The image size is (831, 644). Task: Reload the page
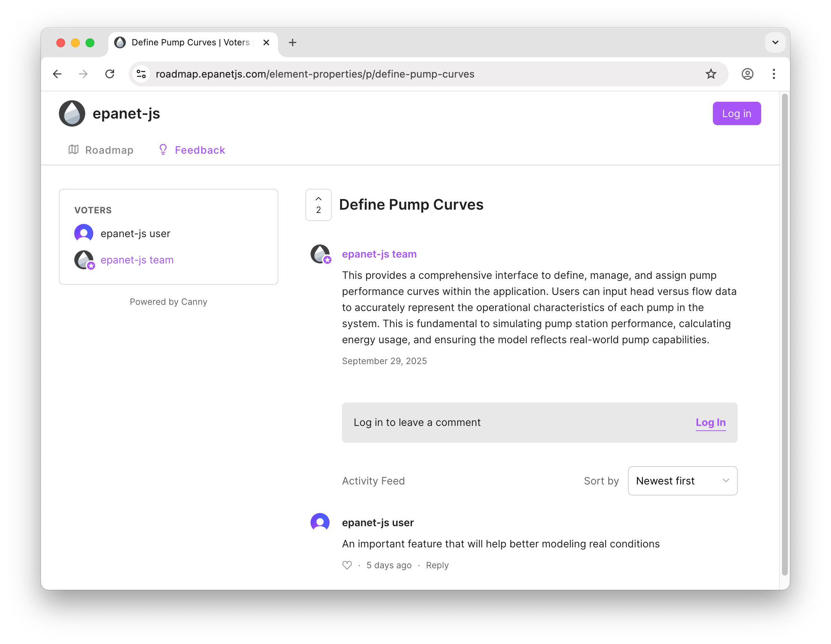(110, 74)
